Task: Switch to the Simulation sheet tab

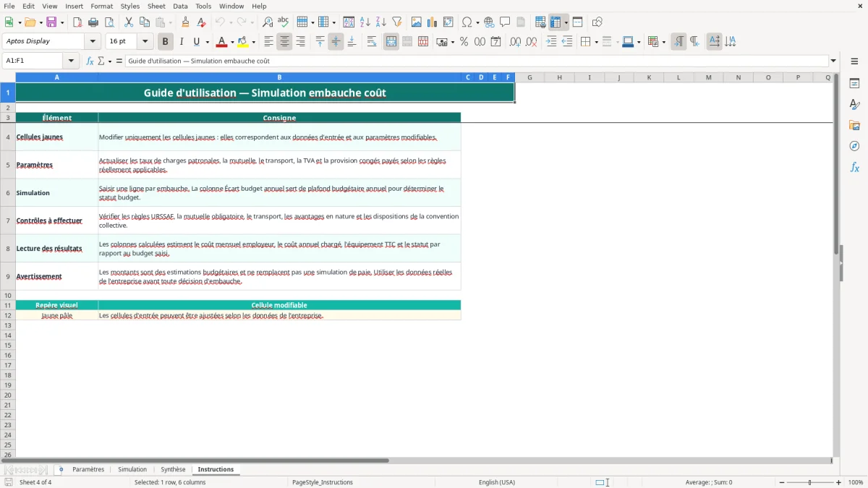Action: (x=132, y=470)
